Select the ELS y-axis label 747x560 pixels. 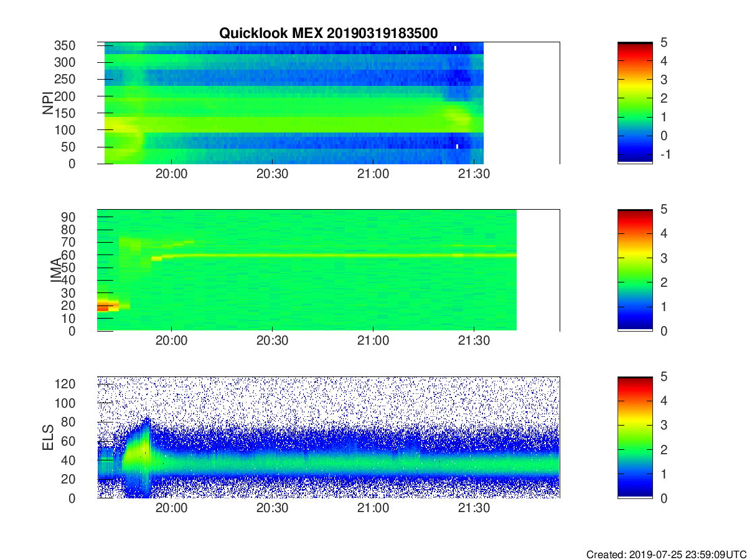[47, 437]
